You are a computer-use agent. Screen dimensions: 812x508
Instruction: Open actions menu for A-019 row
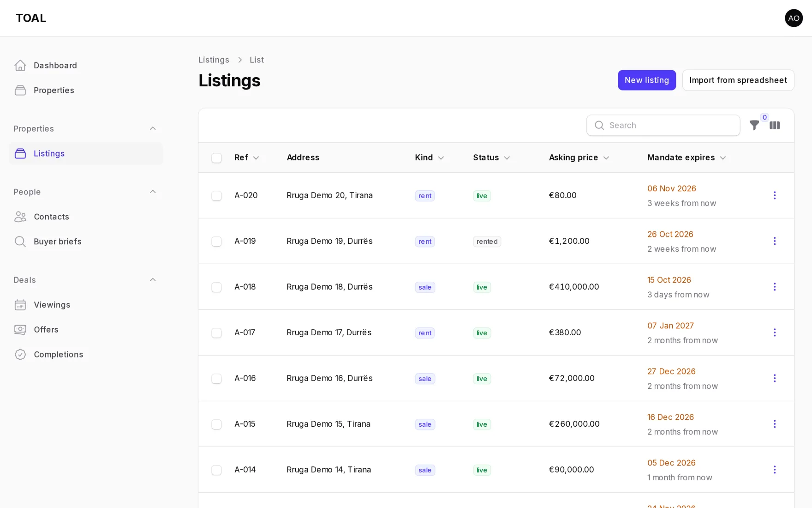tap(775, 241)
